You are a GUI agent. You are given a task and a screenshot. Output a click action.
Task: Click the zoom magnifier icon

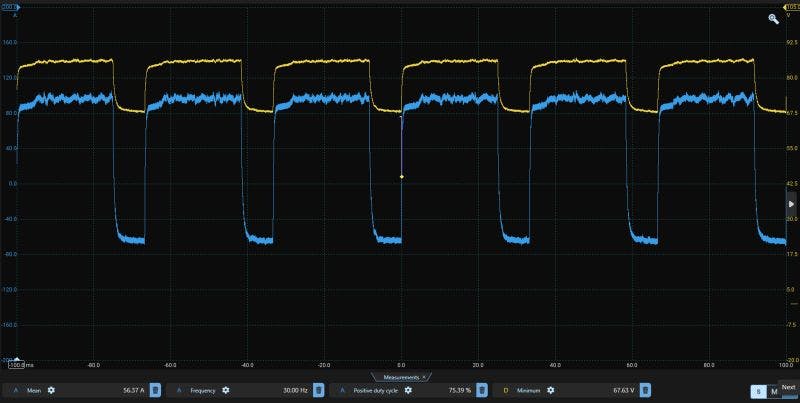pos(774,18)
